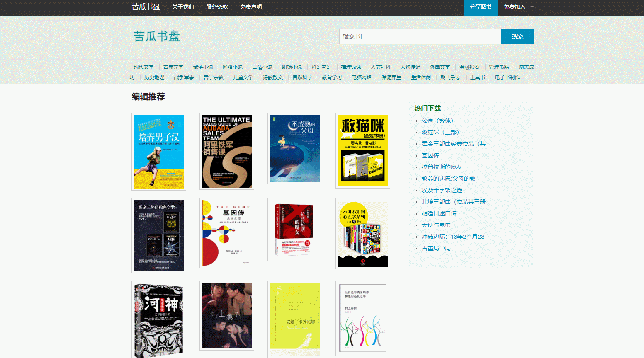Select the 生活休闲 category
This screenshot has width=644, height=358.
tap(421, 77)
